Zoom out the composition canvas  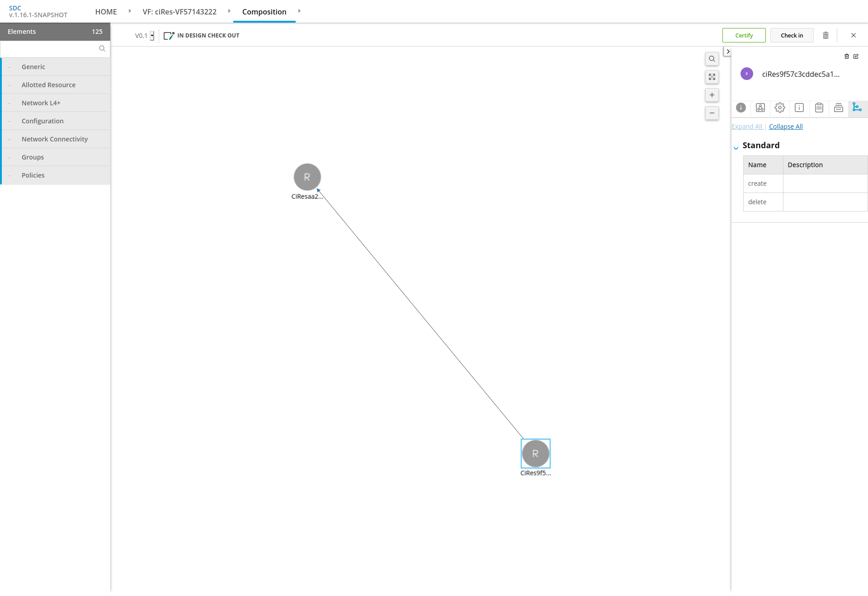click(x=712, y=113)
